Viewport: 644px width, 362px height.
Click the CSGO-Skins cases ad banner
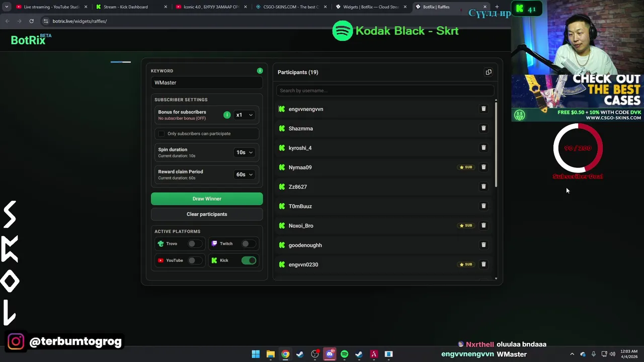pyautogui.click(x=578, y=98)
